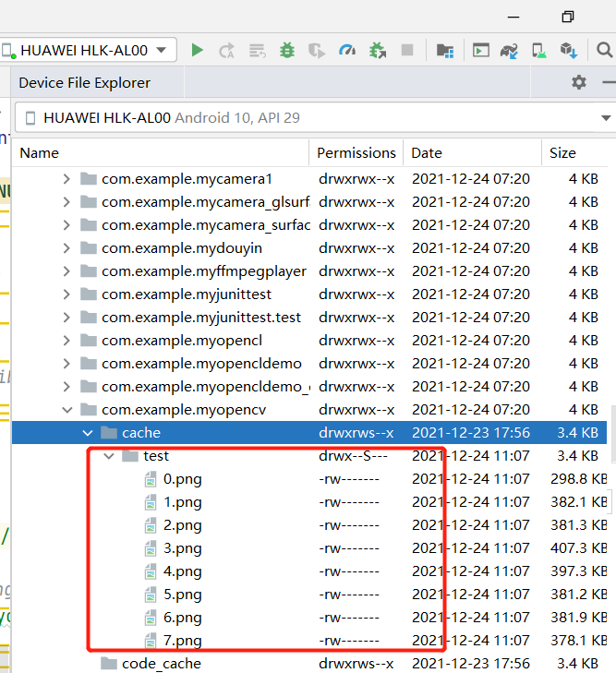
Task: Expand the com.example.myopencldemo folder
Action: click(66, 364)
